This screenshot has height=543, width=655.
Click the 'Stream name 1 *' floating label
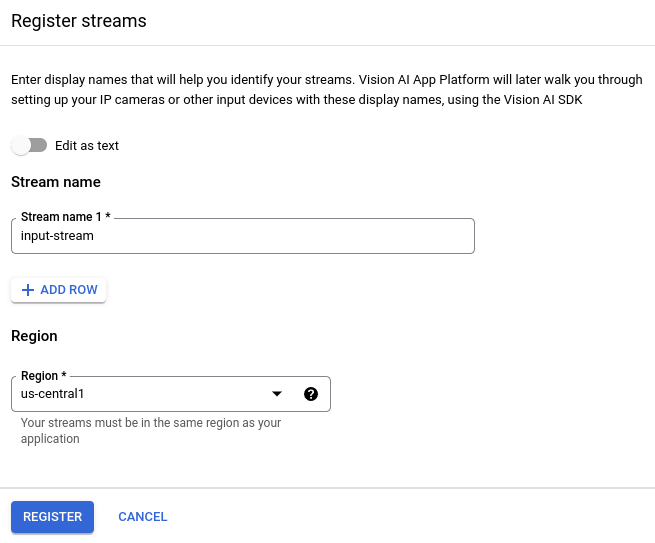(x=65, y=217)
